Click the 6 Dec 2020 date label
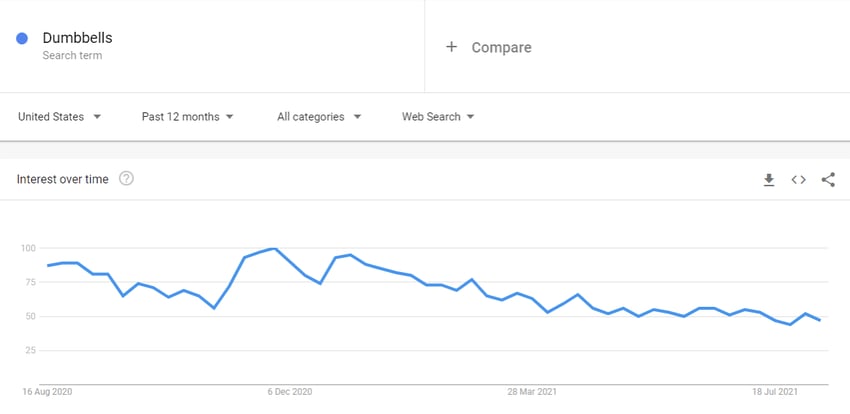 tap(289, 391)
